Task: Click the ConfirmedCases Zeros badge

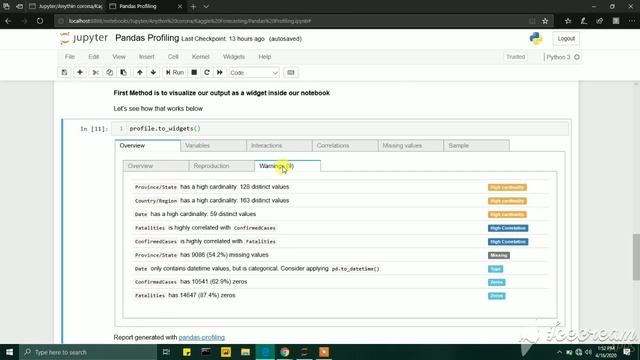Action: coord(496,282)
